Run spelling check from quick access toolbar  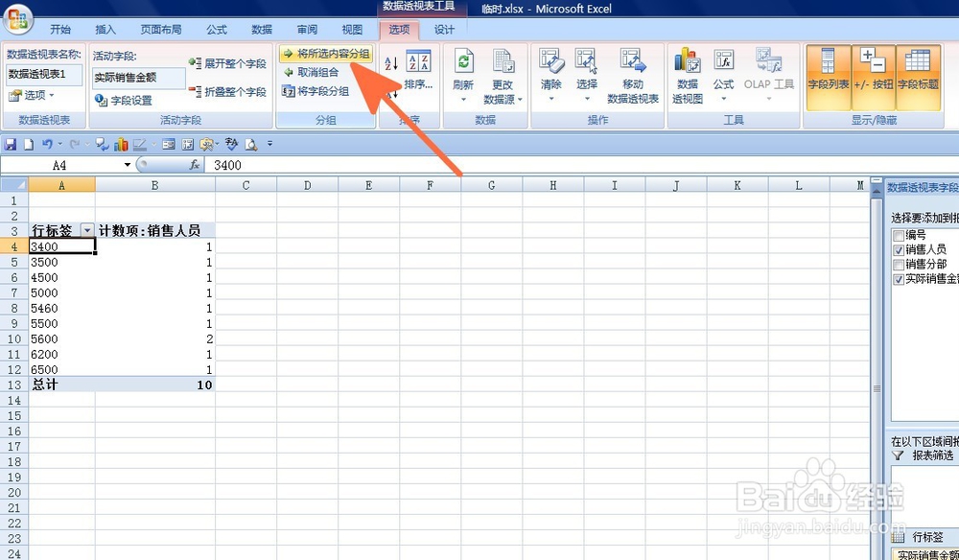pos(231,144)
